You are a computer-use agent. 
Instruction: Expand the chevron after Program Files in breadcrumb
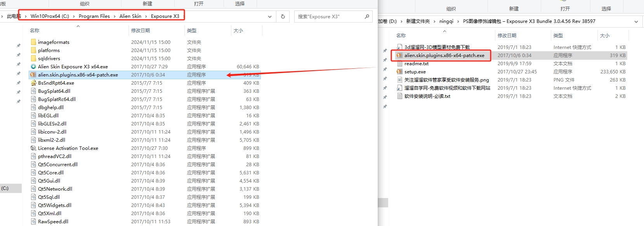coord(115,16)
